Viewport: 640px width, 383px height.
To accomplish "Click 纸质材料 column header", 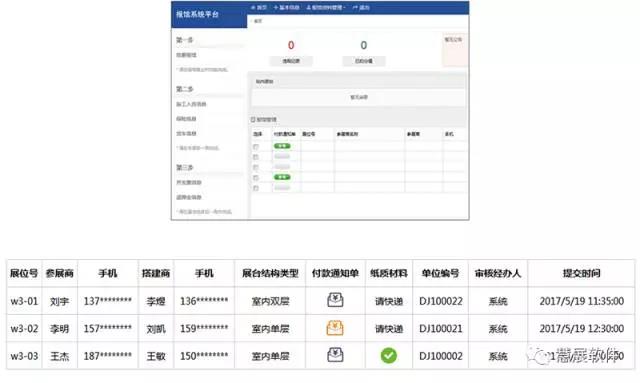I will tap(389, 273).
